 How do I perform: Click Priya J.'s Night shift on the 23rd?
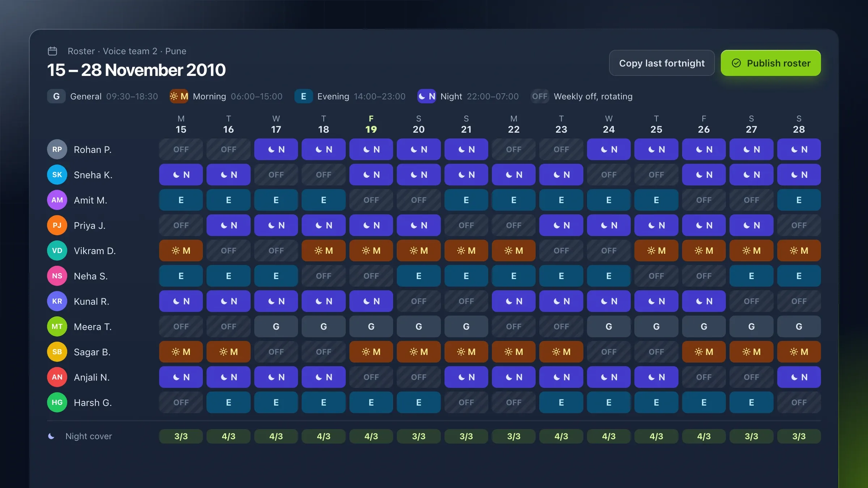click(x=561, y=225)
